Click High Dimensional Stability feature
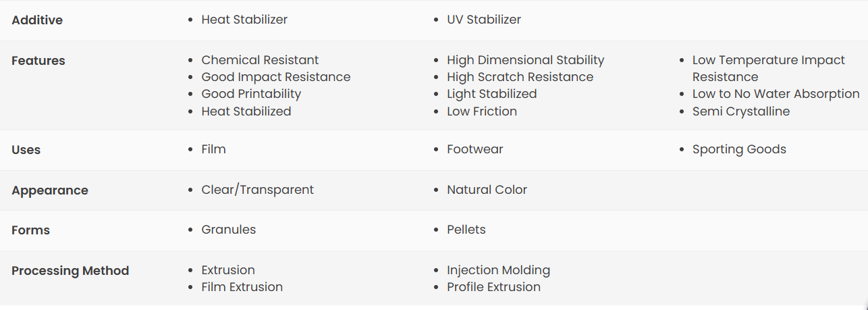The height and width of the screenshot is (310, 868). (526, 60)
